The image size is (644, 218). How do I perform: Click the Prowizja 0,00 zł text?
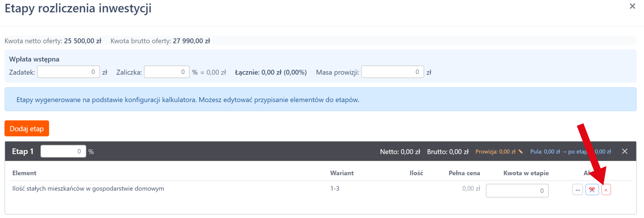(495, 152)
